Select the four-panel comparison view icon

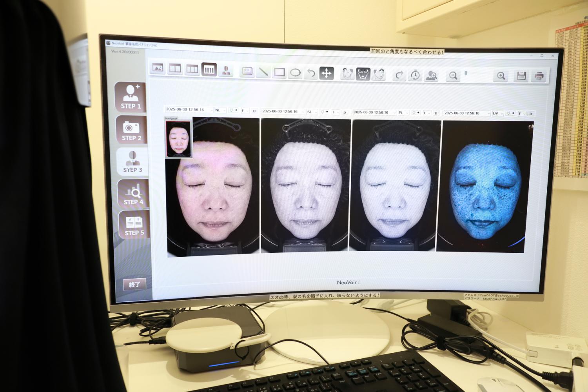click(209, 70)
